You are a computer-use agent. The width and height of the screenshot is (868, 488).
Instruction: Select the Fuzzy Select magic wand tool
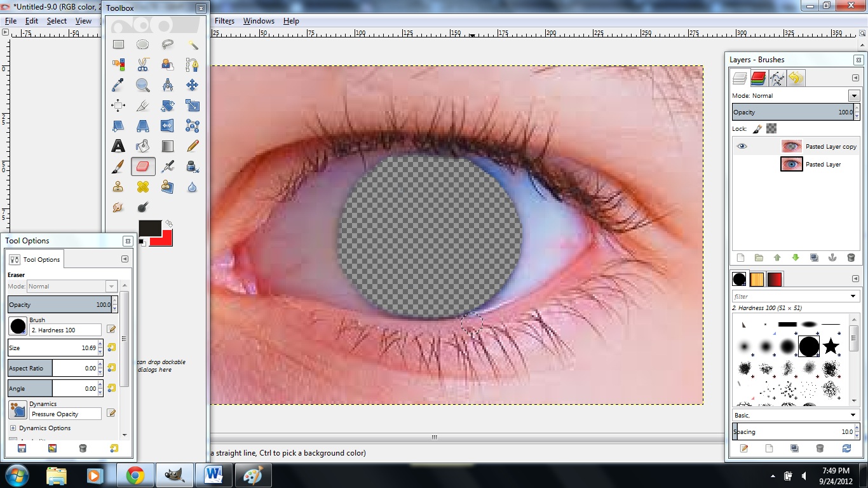[193, 44]
